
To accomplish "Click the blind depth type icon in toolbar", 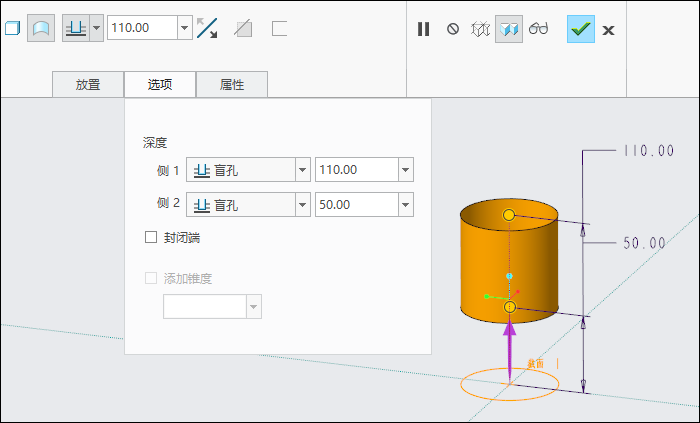I will [x=76, y=28].
